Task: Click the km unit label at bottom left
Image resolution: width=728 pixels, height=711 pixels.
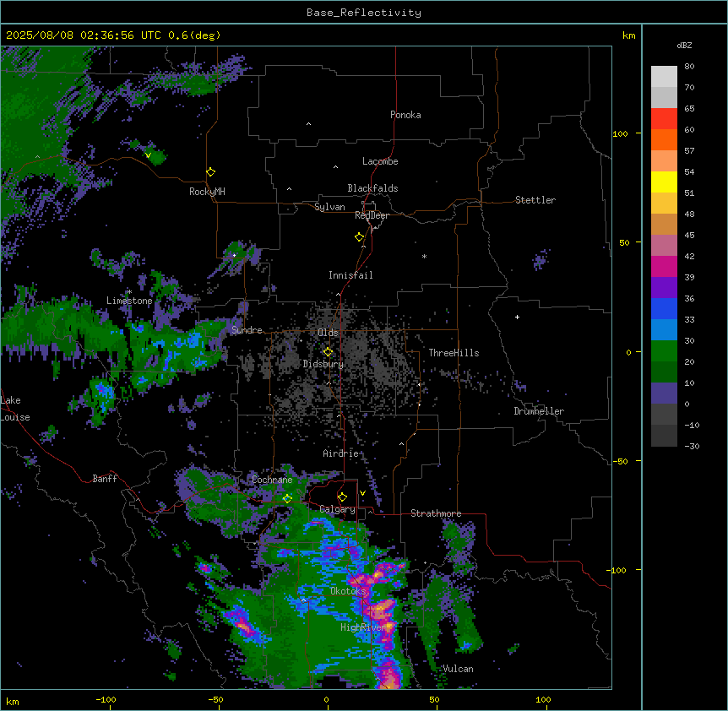Action: [13, 701]
